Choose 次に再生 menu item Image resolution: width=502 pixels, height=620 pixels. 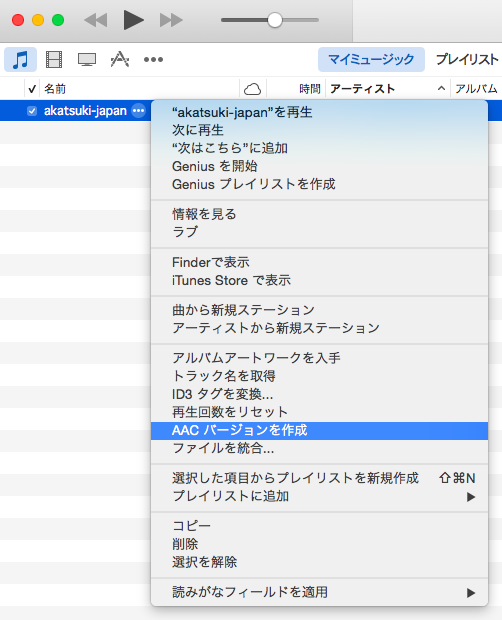[x=319, y=130]
